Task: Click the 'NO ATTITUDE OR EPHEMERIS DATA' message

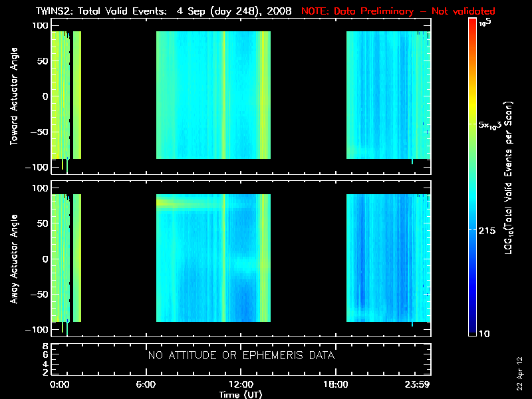Action: 241,356
